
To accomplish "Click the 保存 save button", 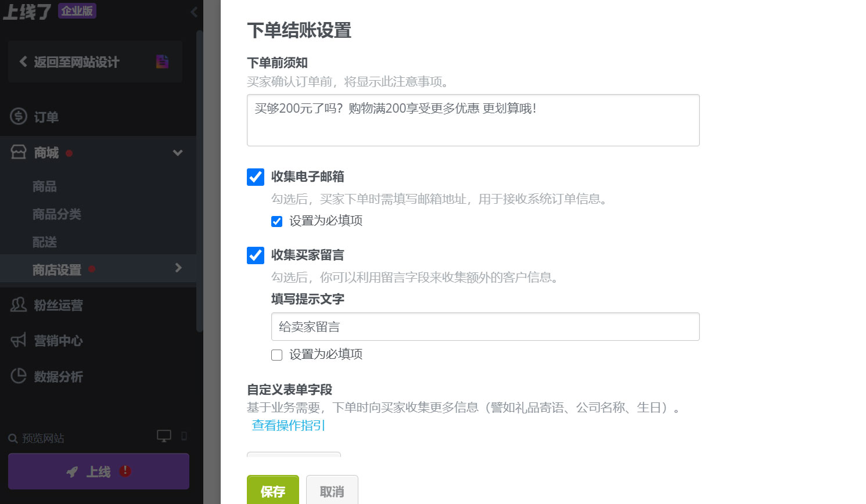I will point(272,491).
